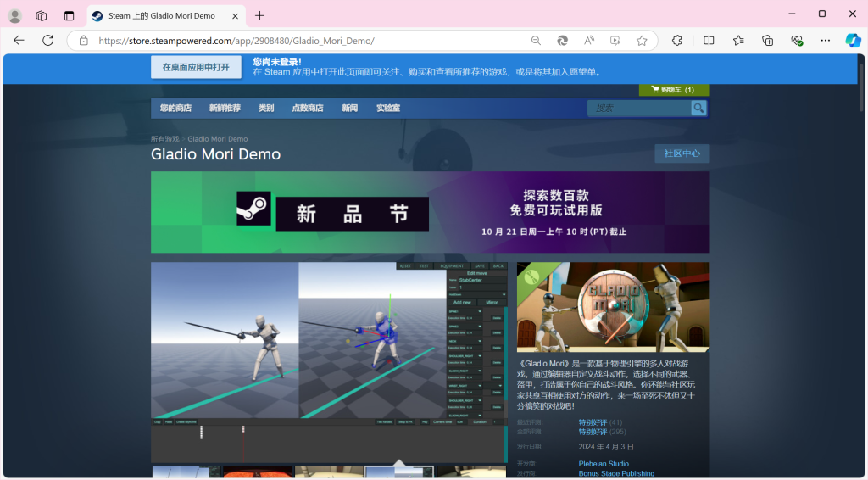This screenshot has height=480, width=868.
Task: Go back with the back arrow
Action: click(x=19, y=41)
